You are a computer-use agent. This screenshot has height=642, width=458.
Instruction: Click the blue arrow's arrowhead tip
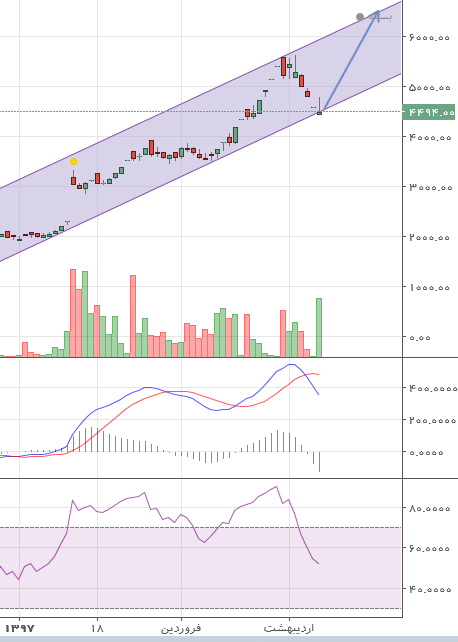(377, 12)
